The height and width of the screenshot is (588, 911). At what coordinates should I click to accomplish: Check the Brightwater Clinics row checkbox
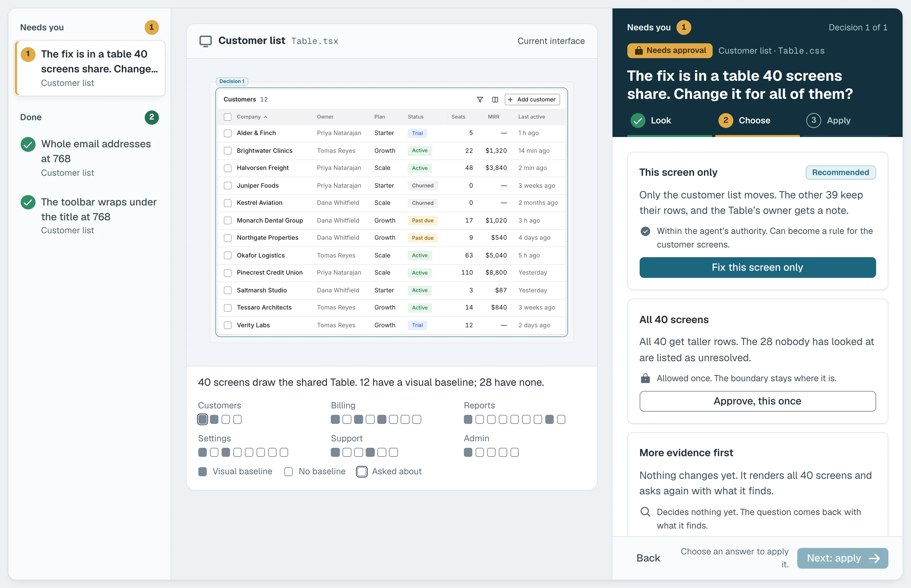coord(227,151)
